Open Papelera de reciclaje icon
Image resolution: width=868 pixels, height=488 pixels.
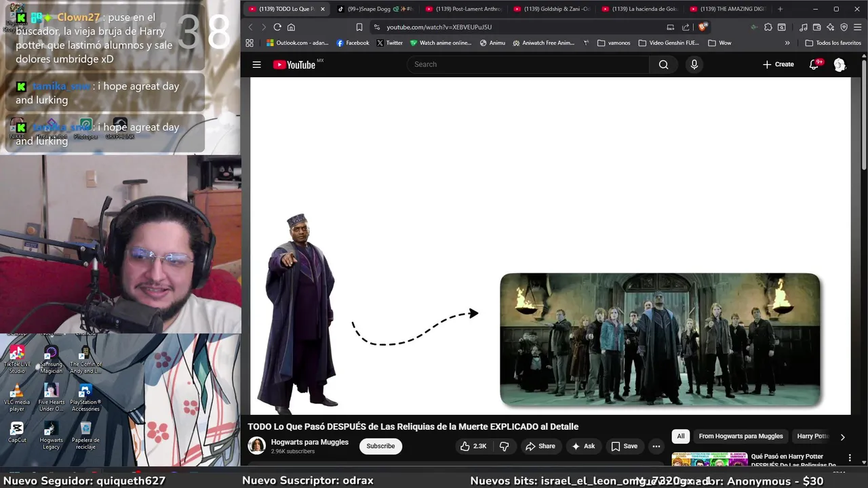(x=85, y=435)
